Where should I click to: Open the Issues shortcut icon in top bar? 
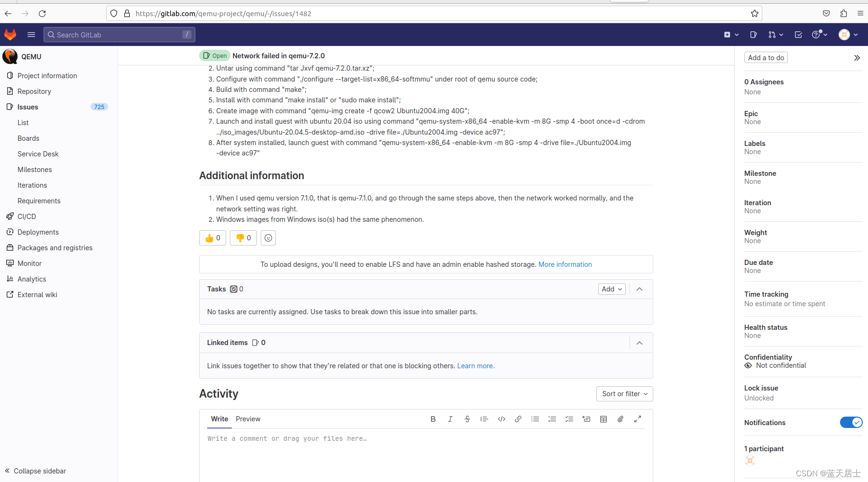[x=753, y=35]
